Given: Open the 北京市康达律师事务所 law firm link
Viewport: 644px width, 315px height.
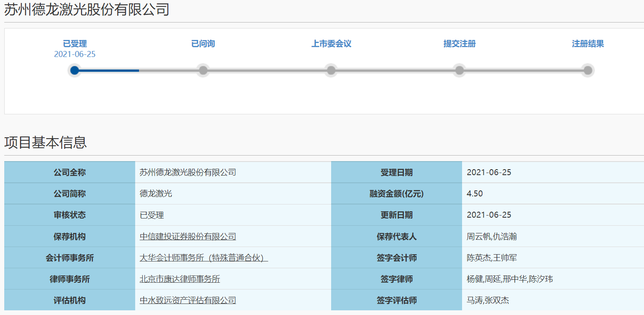Looking at the screenshot, I should tap(180, 279).
